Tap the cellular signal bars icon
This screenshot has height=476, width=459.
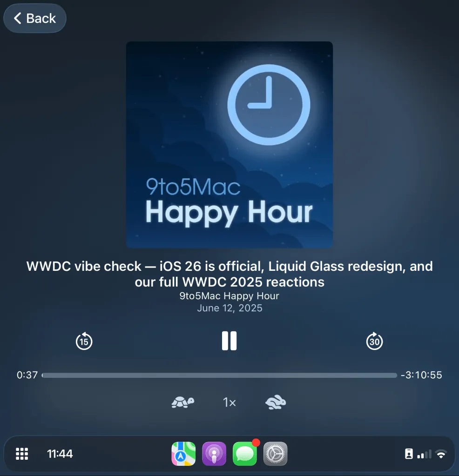coord(424,454)
